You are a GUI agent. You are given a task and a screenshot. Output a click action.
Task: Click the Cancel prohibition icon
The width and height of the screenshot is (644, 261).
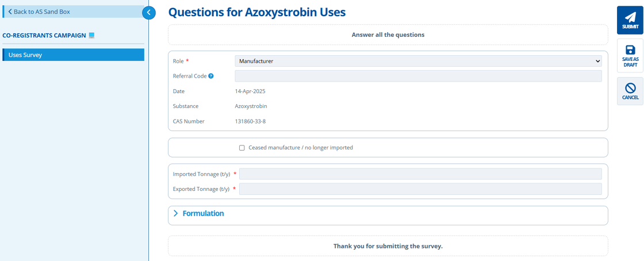click(x=630, y=88)
